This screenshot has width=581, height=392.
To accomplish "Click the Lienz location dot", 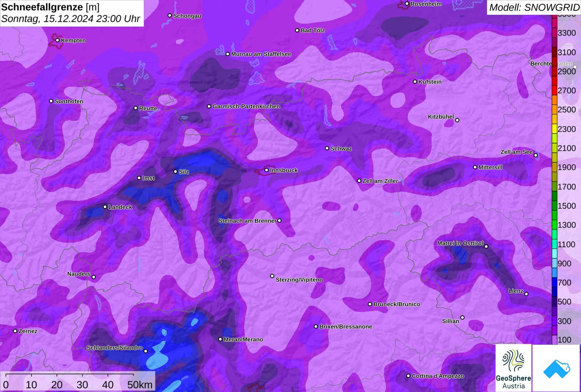I will pos(526,294).
